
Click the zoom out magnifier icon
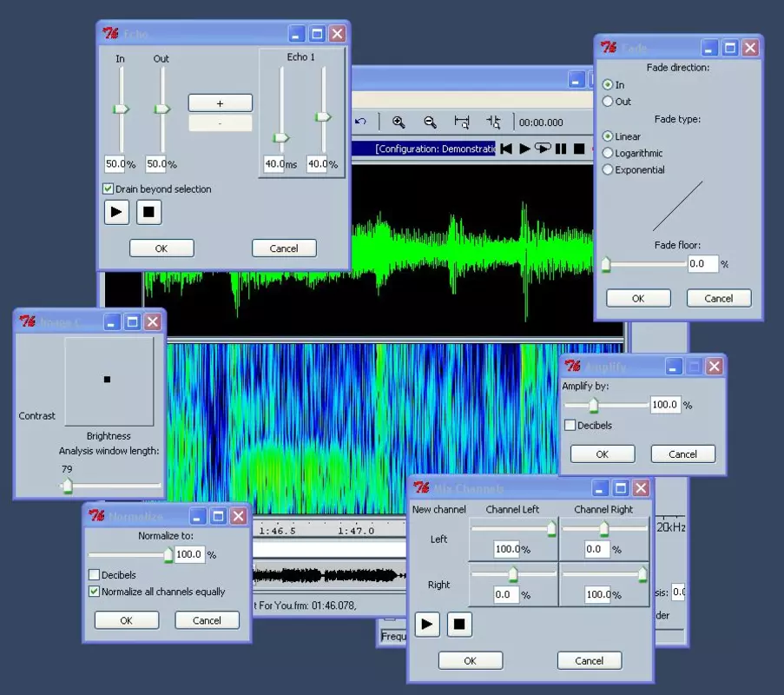[430, 122]
